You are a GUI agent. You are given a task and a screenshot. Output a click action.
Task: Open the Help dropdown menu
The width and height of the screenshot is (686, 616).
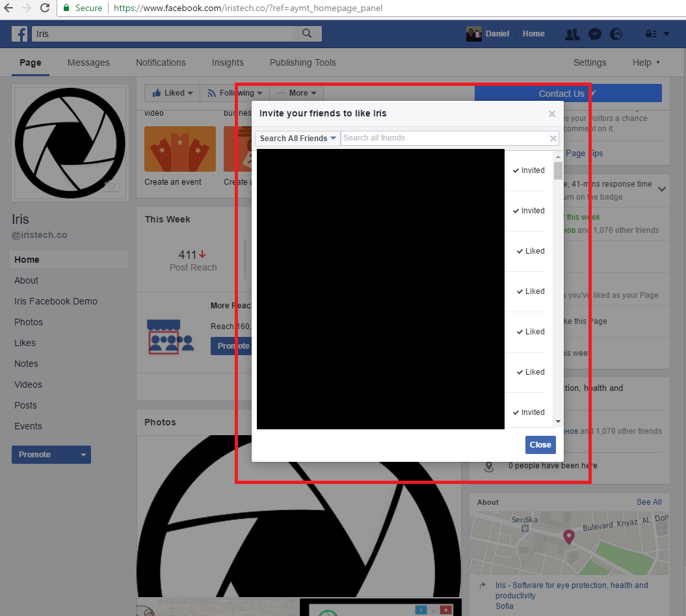click(646, 62)
